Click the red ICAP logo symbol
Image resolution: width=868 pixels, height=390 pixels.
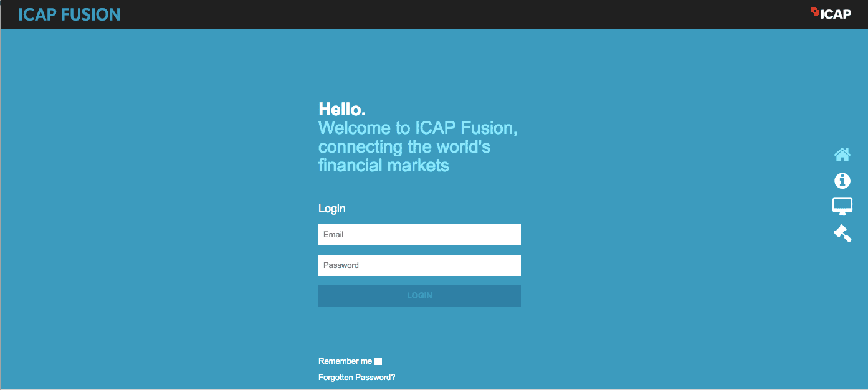(x=814, y=11)
